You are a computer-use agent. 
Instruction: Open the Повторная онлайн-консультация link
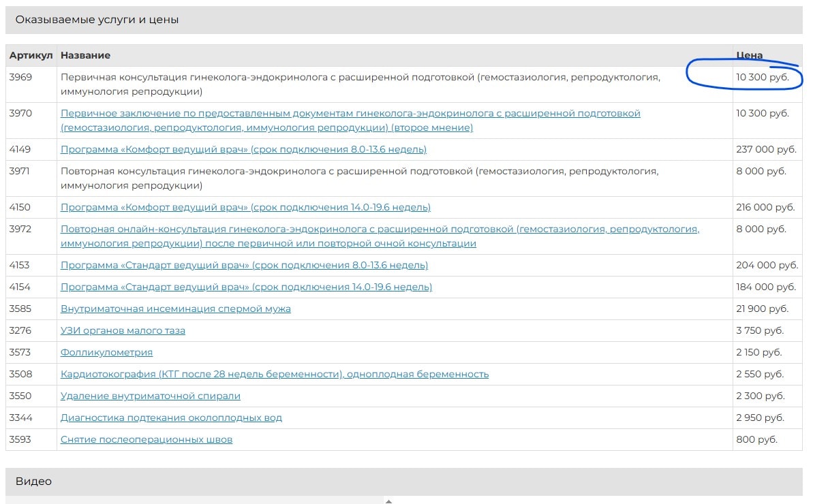point(380,236)
